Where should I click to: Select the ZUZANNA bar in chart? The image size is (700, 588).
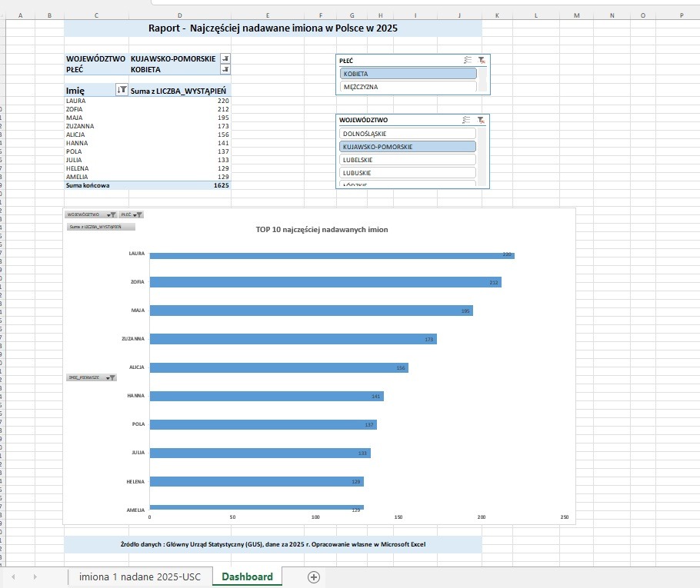click(293, 339)
